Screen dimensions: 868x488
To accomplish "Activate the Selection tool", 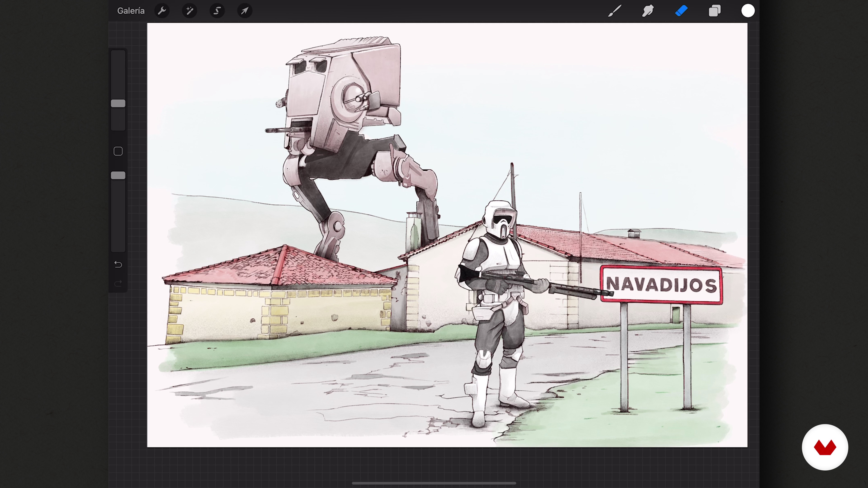I will pos(217,11).
